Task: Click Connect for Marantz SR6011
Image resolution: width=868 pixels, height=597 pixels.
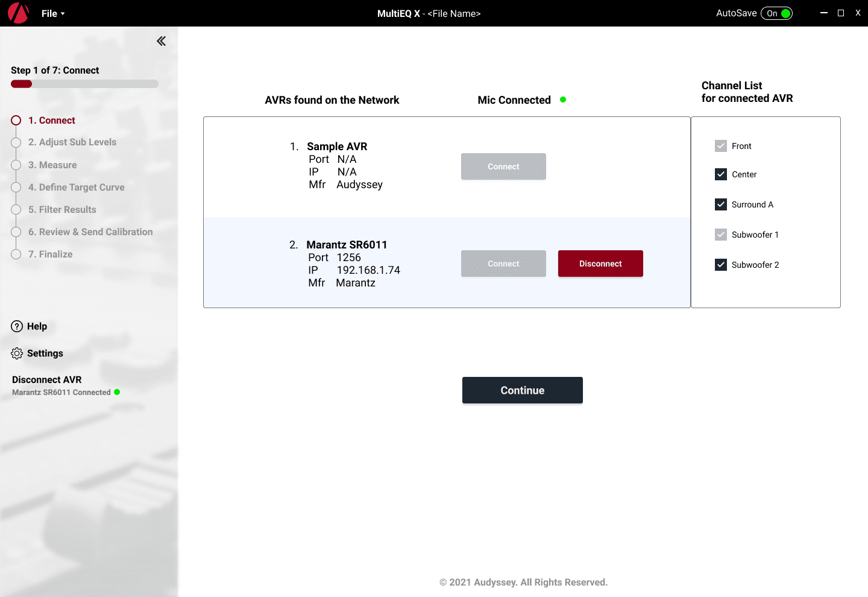Action: [x=503, y=264]
